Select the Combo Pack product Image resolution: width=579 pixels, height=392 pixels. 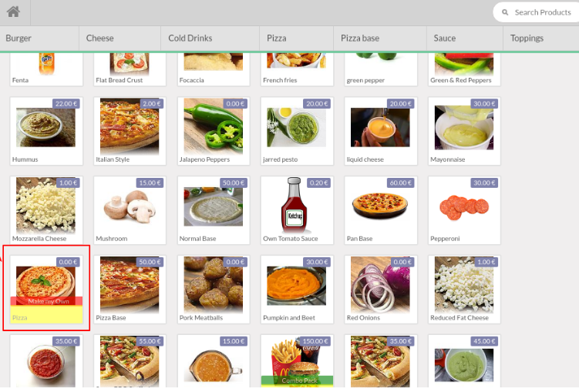(297, 361)
